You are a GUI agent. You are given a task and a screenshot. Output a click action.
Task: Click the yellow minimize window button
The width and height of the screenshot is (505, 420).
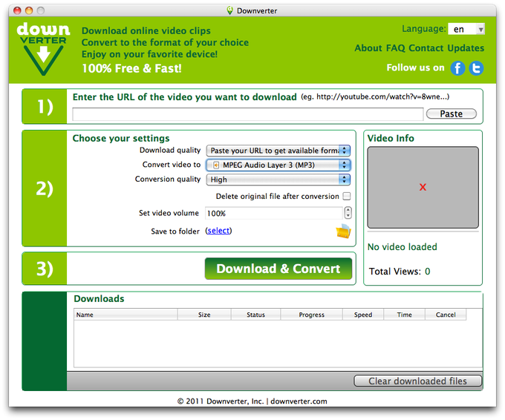click(29, 10)
